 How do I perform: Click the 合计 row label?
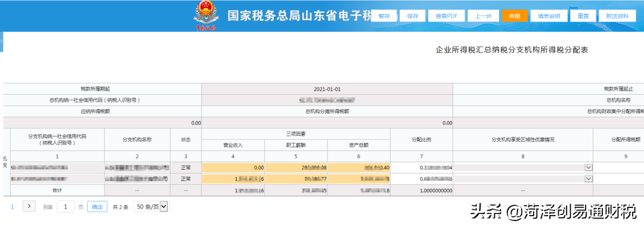click(x=57, y=190)
